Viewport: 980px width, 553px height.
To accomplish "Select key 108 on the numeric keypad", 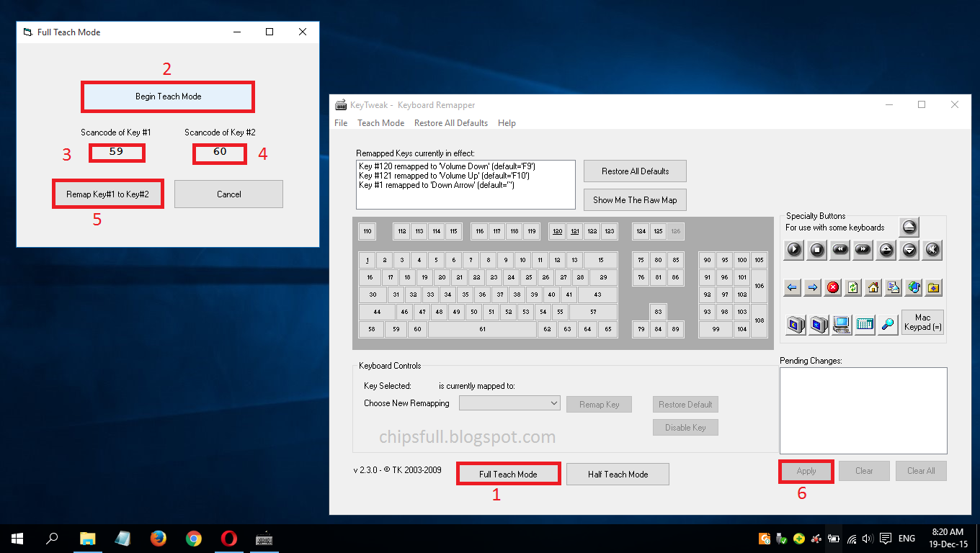I will click(759, 320).
